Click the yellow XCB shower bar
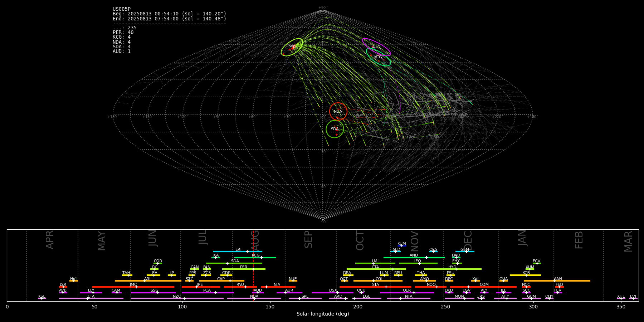644x322 pixels. [x=525, y=275]
